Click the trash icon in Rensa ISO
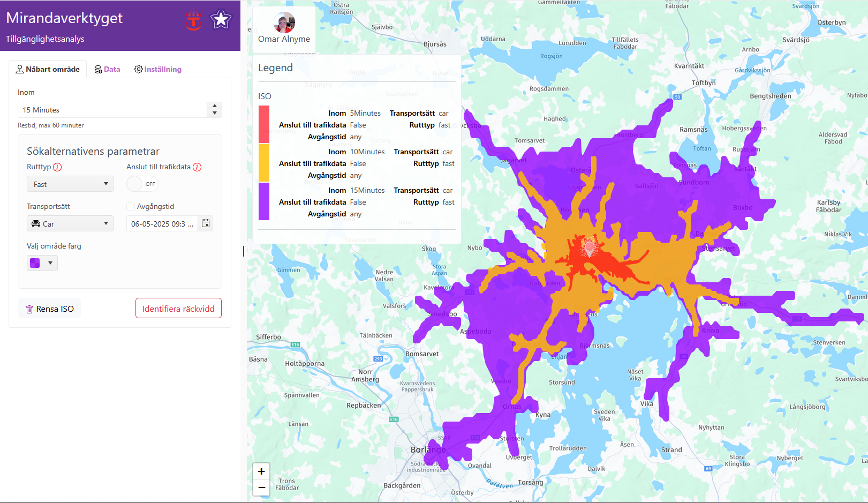The height and width of the screenshot is (503, 868). tap(29, 309)
